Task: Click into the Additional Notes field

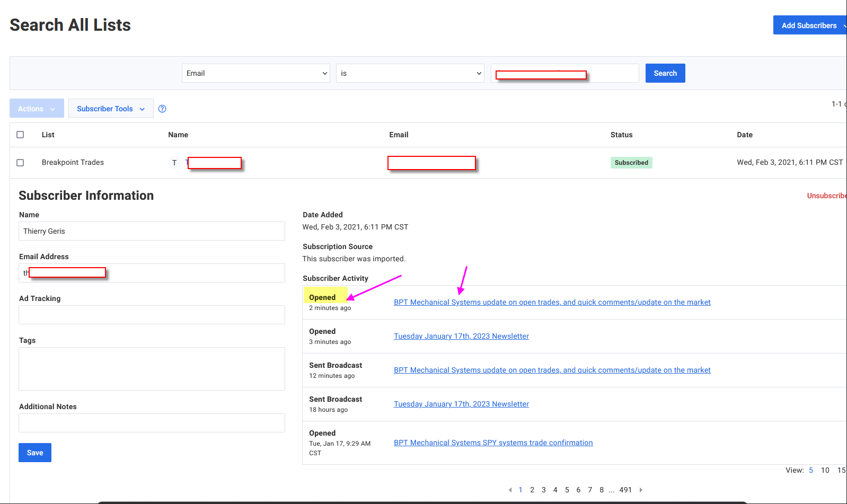Action: 152,423
